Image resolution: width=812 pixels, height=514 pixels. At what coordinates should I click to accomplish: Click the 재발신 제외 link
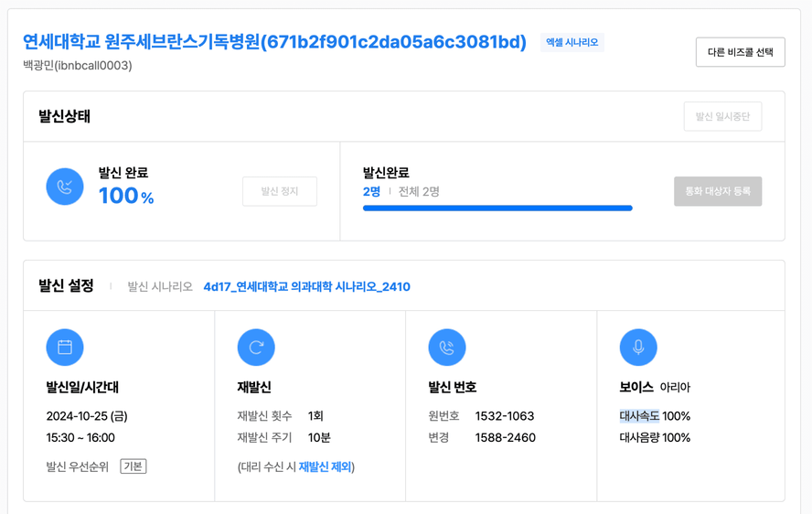[325, 466]
